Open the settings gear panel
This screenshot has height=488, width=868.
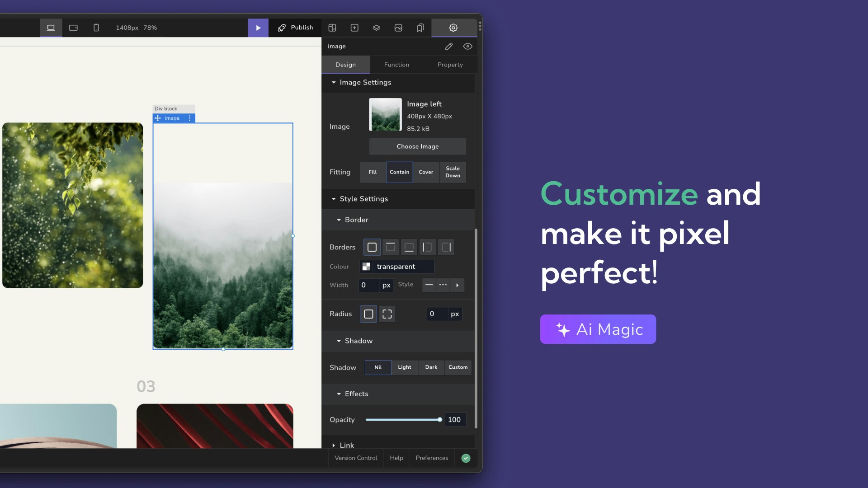(453, 28)
